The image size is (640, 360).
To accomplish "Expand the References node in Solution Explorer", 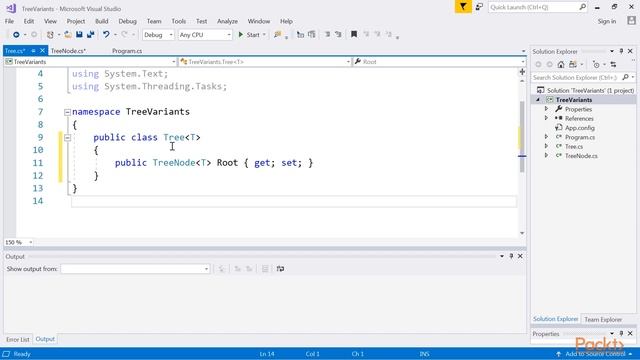I will (x=547, y=118).
